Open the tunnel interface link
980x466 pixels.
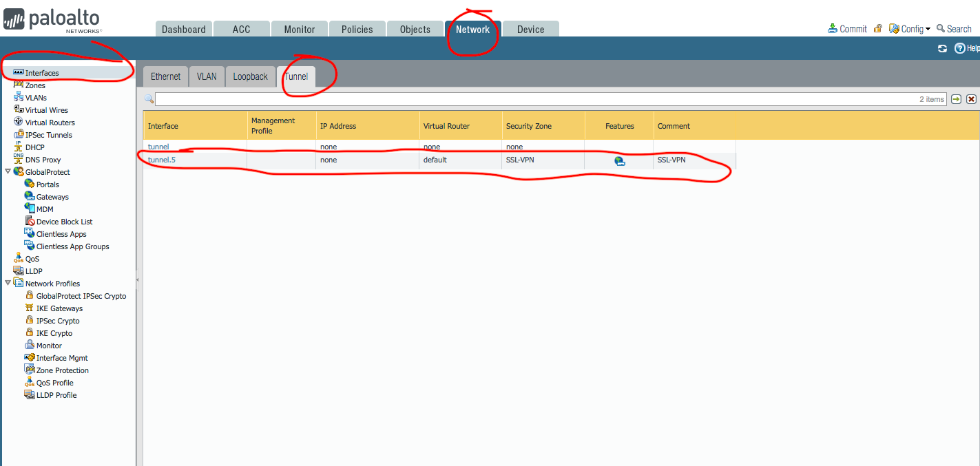point(158,147)
